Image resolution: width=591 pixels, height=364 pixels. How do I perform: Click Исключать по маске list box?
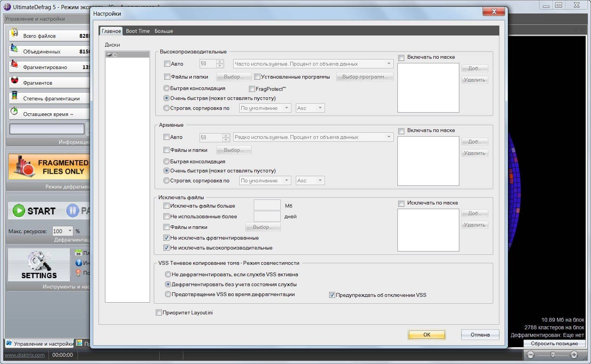pyautogui.click(x=428, y=230)
